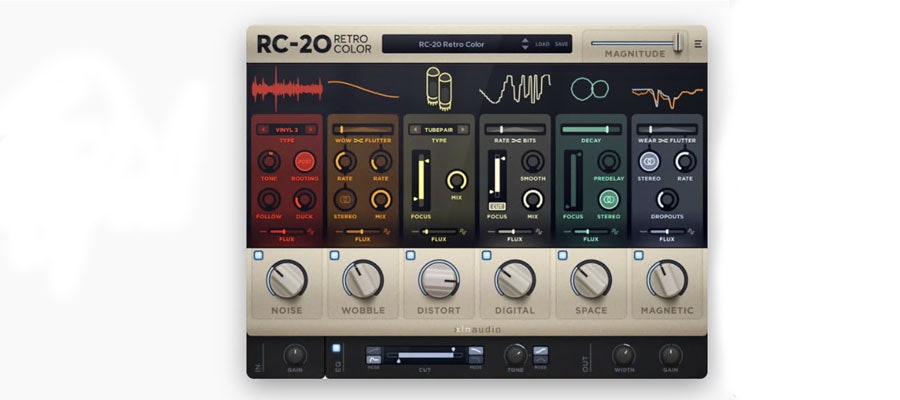Viewport: 900px width, 400px height.
Task: Open the hamburger menu next to Magnitude
Action: (698, 43)
